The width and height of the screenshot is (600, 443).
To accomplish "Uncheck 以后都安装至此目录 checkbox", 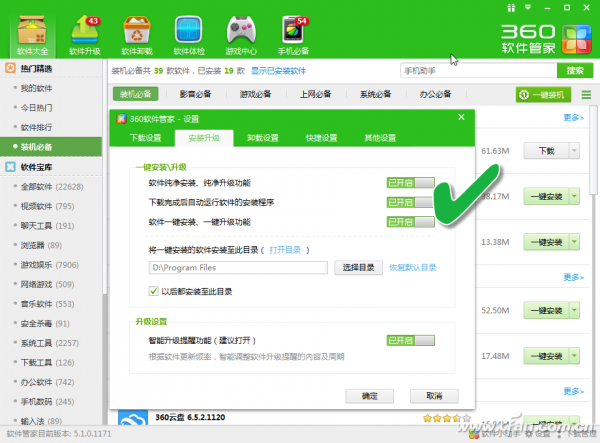I will click(x=153, y=291).
